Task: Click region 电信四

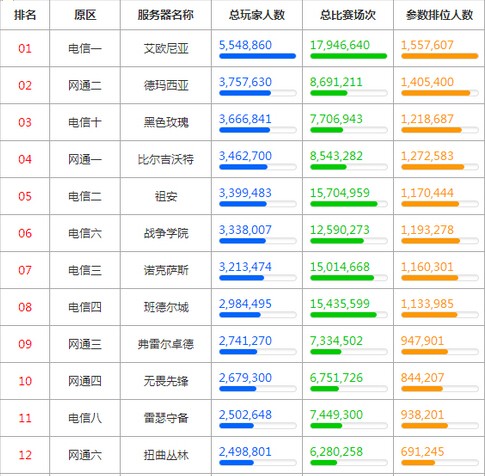Action: (x=85, y=308)
